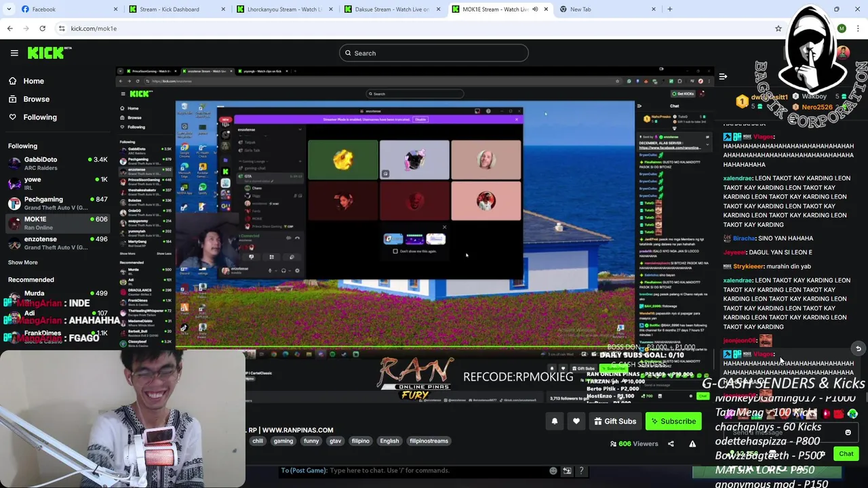Reload the page in browser
This screenshot has height=488, width=868.
click(42, 28)
